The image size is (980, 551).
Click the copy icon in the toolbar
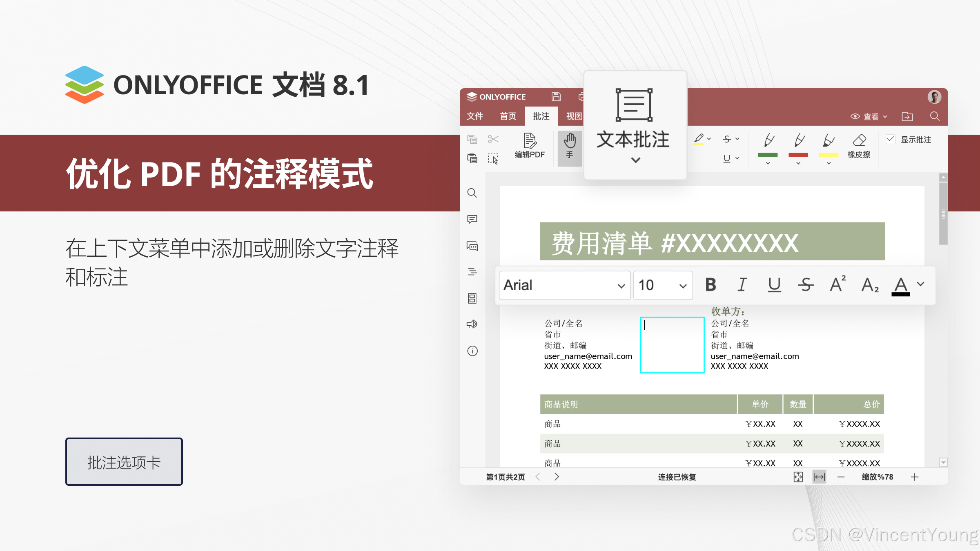coord(472,140)
